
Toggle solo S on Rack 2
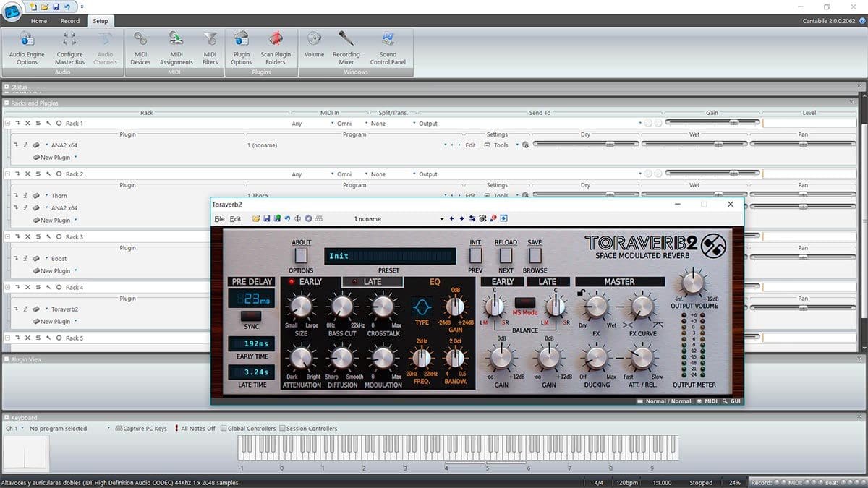[38, 174]
